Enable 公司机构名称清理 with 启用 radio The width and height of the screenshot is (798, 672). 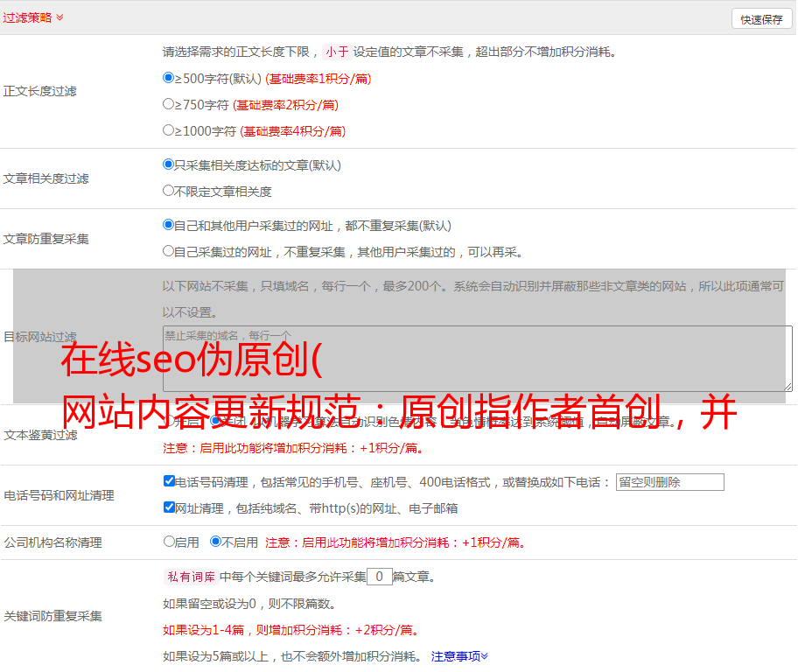(x=169, y=541)
